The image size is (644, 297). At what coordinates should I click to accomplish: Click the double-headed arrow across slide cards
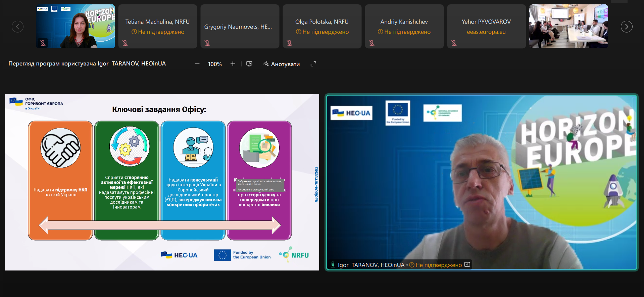160,225
